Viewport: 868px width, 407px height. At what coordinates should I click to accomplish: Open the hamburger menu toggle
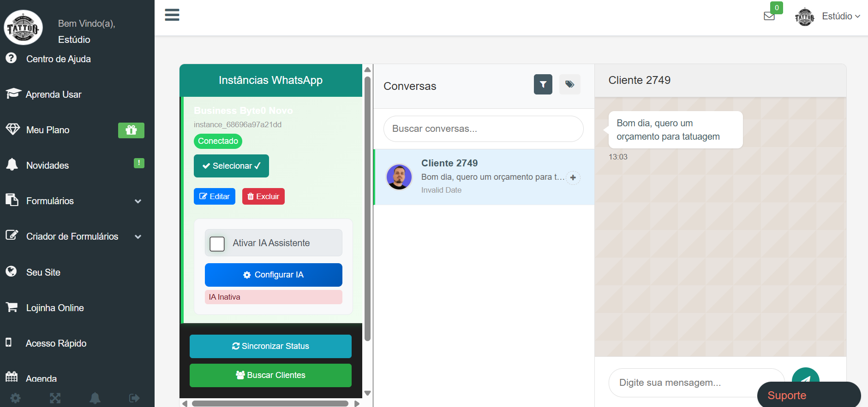[x=172, y=15]
